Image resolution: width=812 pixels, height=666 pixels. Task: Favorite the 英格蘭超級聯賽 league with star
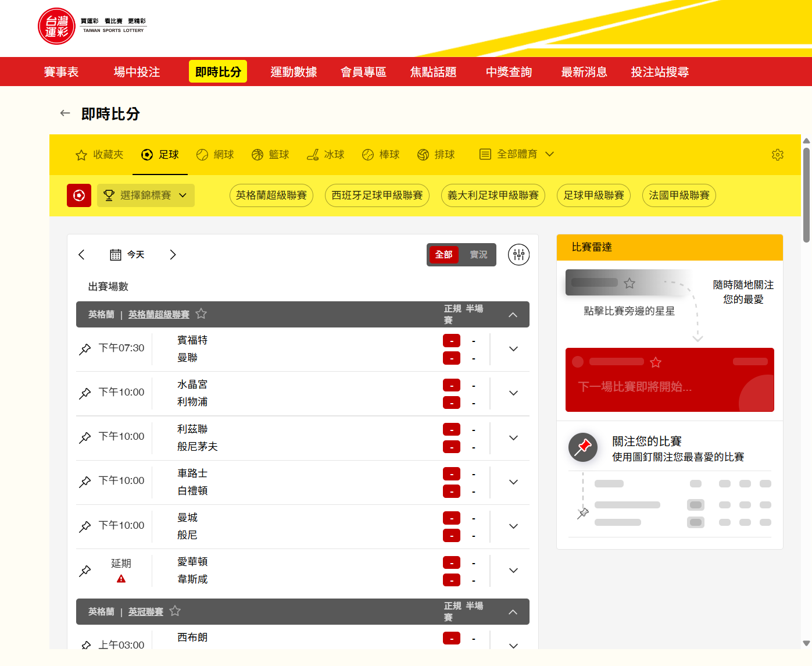tap(201, 314)
